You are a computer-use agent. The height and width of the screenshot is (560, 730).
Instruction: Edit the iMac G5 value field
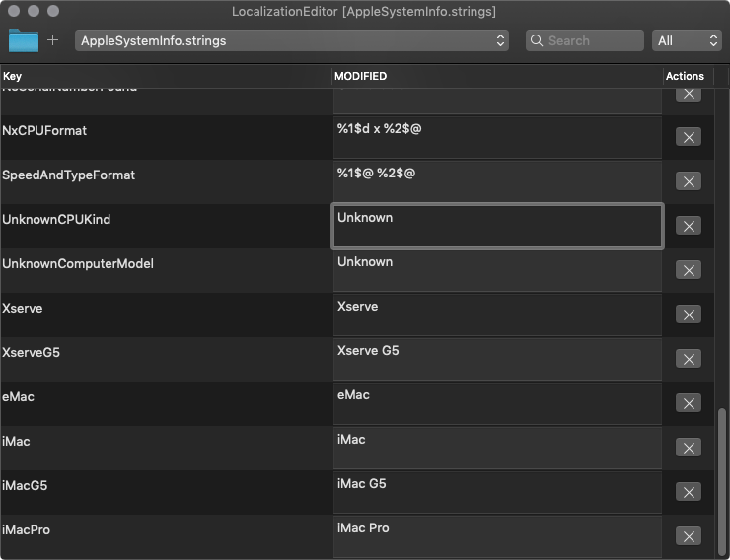click(x=497, y=492)
